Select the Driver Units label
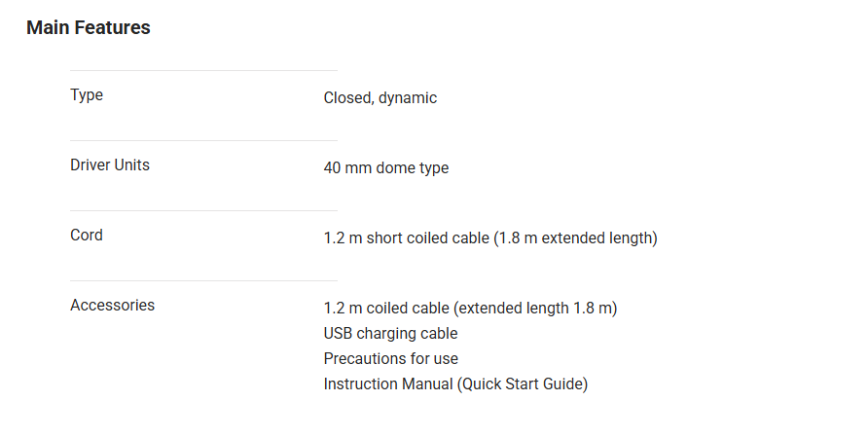 pyautogui.click(x=110, y=165)
